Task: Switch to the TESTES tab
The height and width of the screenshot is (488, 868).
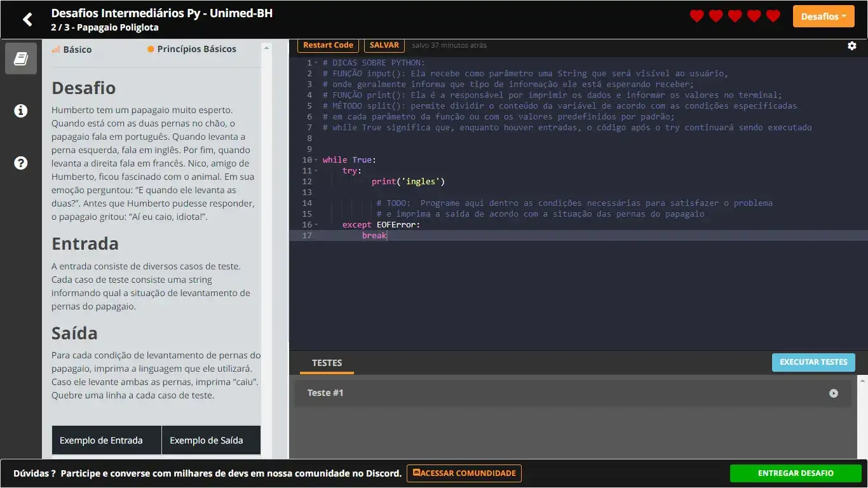Action: 327,363
